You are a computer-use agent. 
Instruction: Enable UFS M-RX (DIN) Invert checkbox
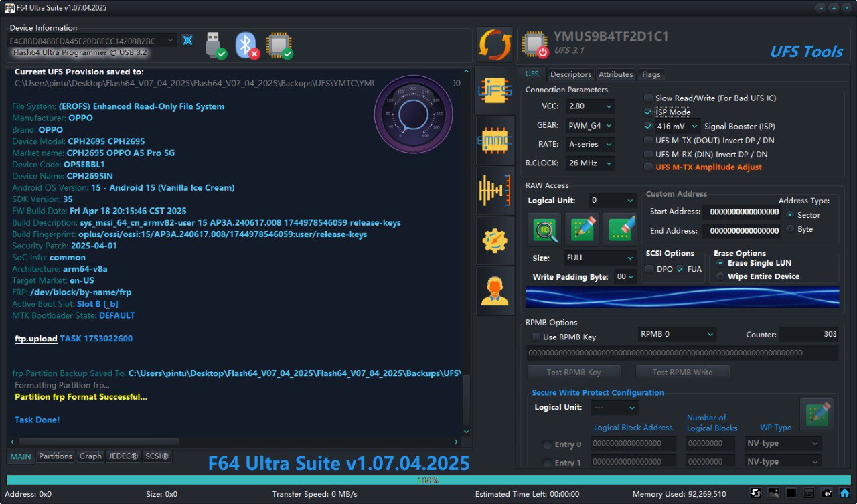[648, 154]
